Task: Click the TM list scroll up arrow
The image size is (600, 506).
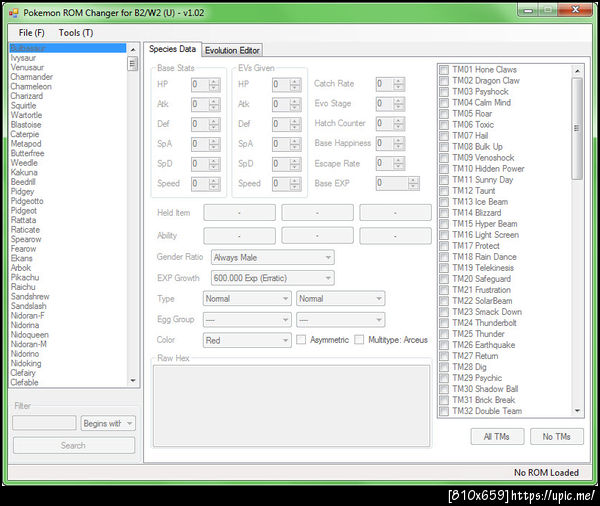Action: point(577,71)
